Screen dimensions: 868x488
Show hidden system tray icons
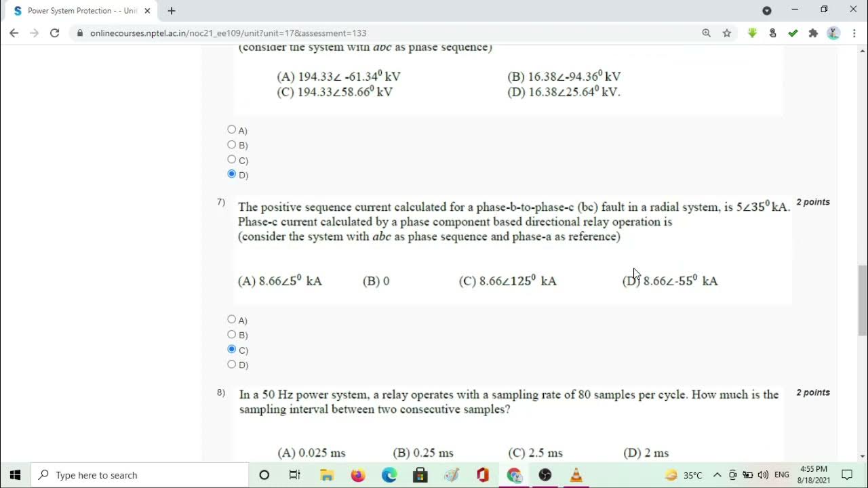(717, 475)
